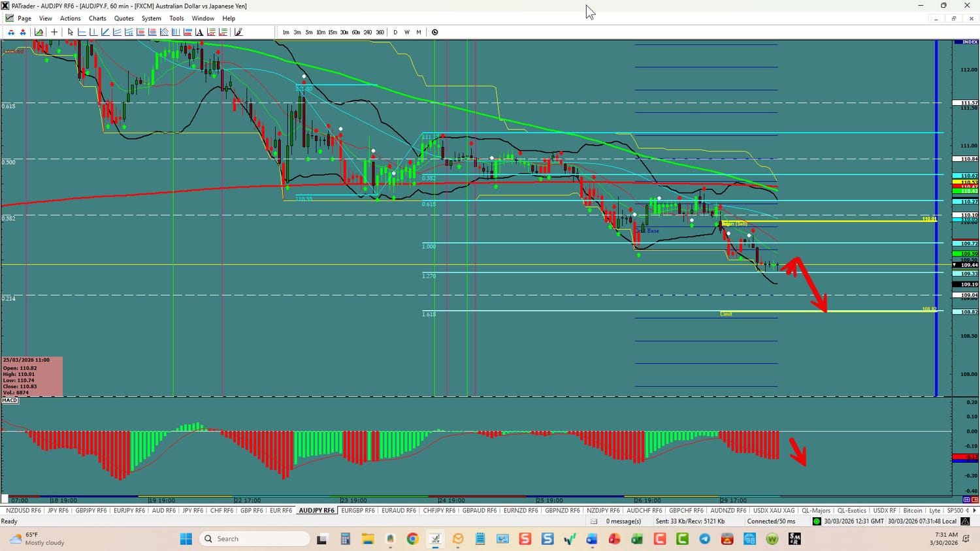Pick the trend line drawing tool
The width and height of the screenshot is (980, 551).
pyautogui.click(x=105, y=32)
